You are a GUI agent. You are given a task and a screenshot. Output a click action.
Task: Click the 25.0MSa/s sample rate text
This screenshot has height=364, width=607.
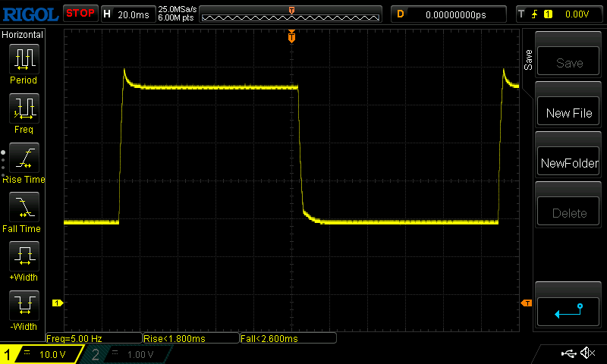click(x=178, y=9)
